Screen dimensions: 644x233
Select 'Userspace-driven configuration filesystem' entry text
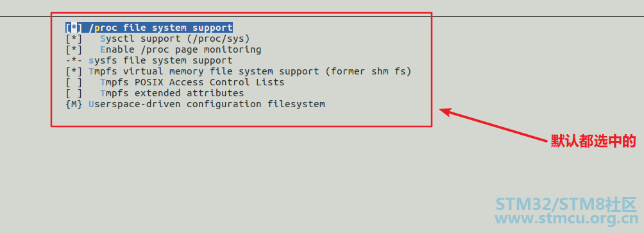pyautogui.click(x=207, y=104)
